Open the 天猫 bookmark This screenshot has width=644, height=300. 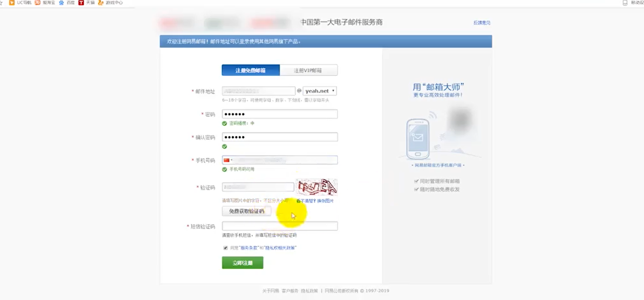click(x=87, y=3)
